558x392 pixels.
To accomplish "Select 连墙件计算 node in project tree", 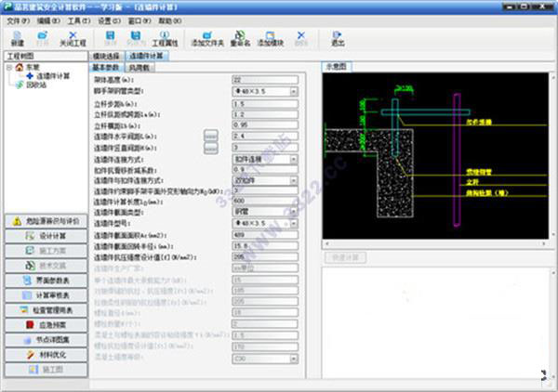I will tap(54, 75).
